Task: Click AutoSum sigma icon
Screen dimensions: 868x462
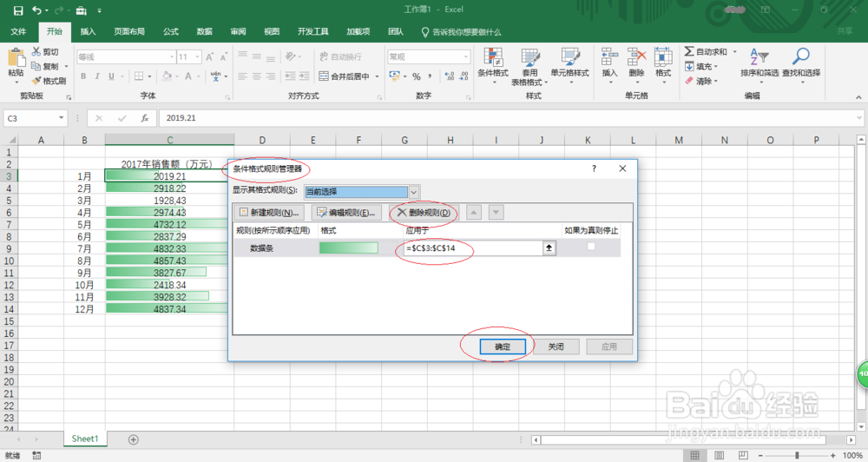Action: (x=689, y=51)
